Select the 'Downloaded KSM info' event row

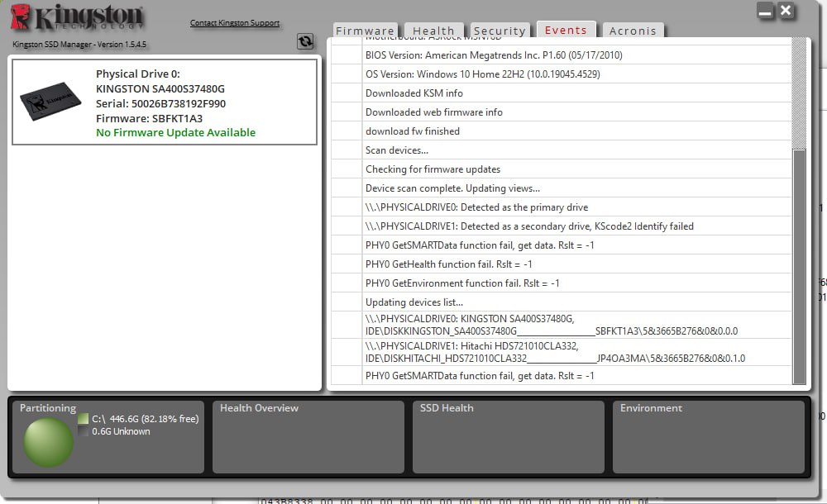pos(562,93)
